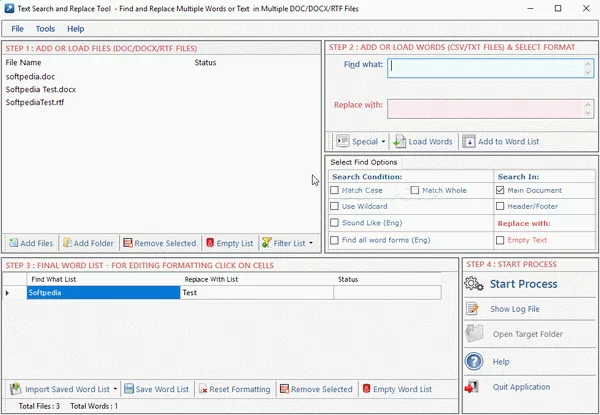Toggle the Use Wildcard checkbox
This screenshot has width=600, height=415.
(334, 206)
